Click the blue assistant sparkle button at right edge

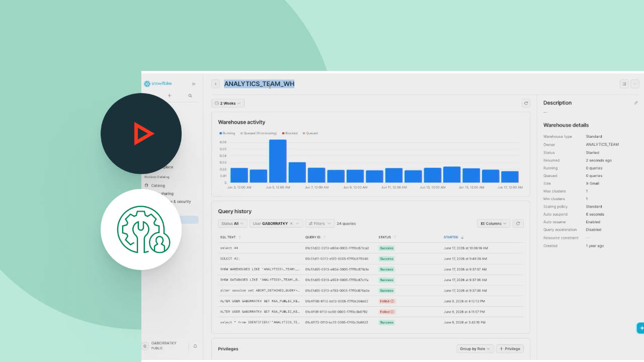point(641,328)
